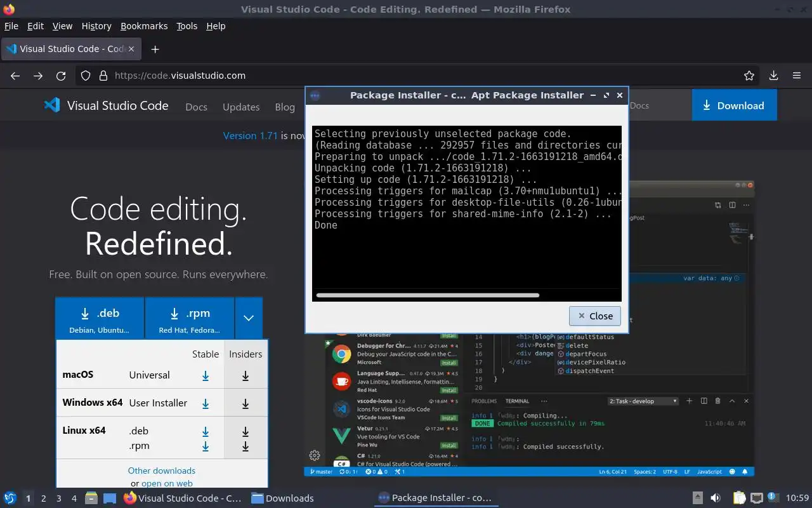This screenshot has height=508, width=812.
Task: Open file manager icon in taskbar
Action: point(91,498)
